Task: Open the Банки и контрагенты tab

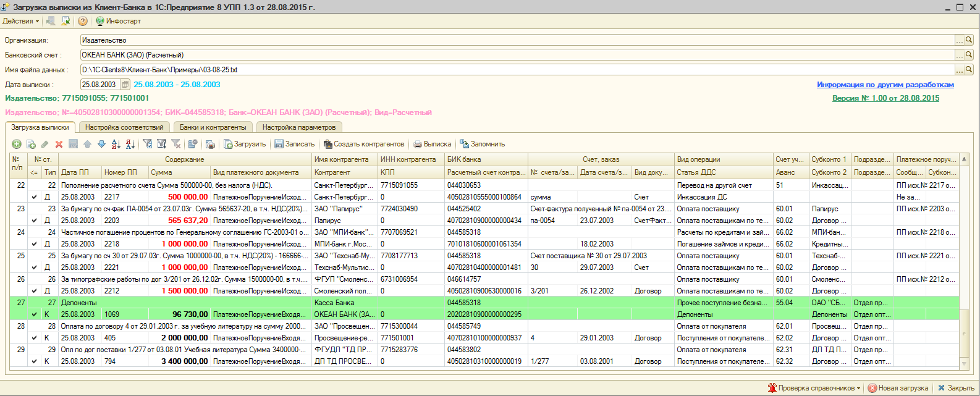Action: (213, 127)
